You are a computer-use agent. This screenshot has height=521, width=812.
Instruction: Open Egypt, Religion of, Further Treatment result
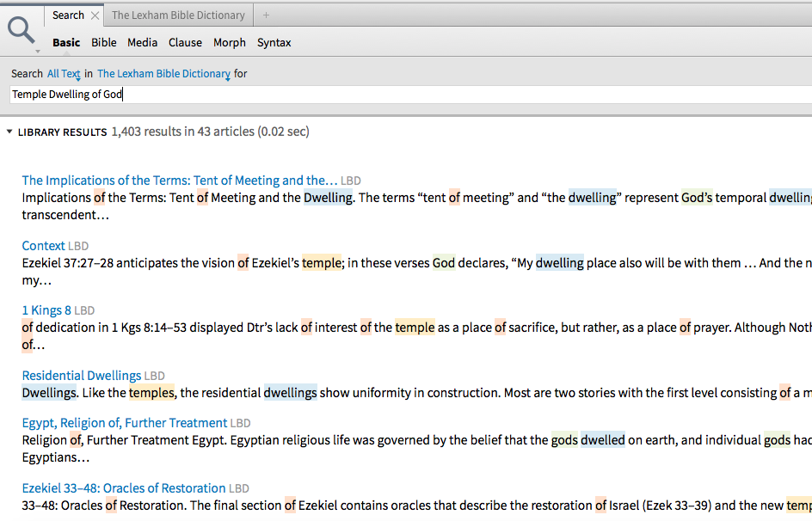tap(124, 423)
